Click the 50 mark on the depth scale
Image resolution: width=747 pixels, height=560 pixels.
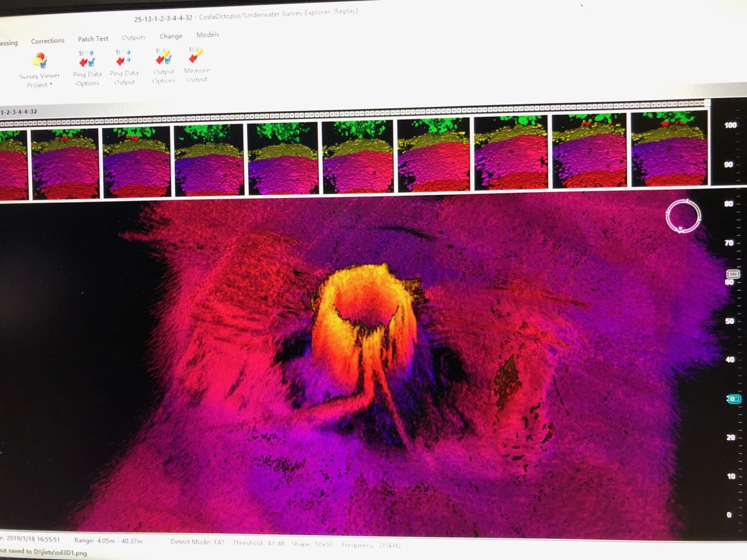(x=729, y=321)
